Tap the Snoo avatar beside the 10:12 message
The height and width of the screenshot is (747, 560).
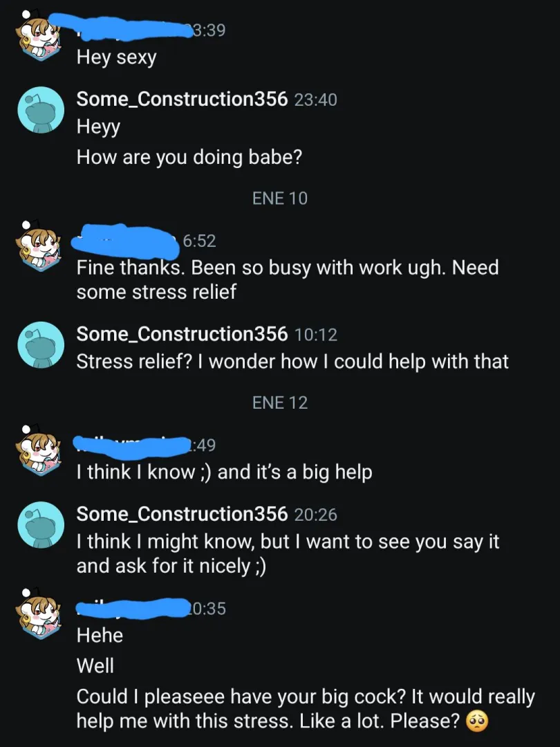pos(41,344)
